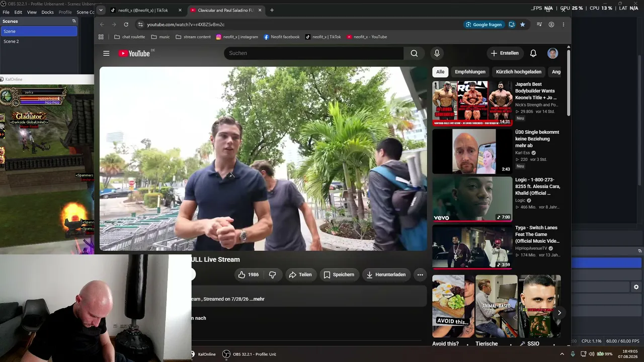
Task: Open the music bookmark folder
Action: pos(160,37)
